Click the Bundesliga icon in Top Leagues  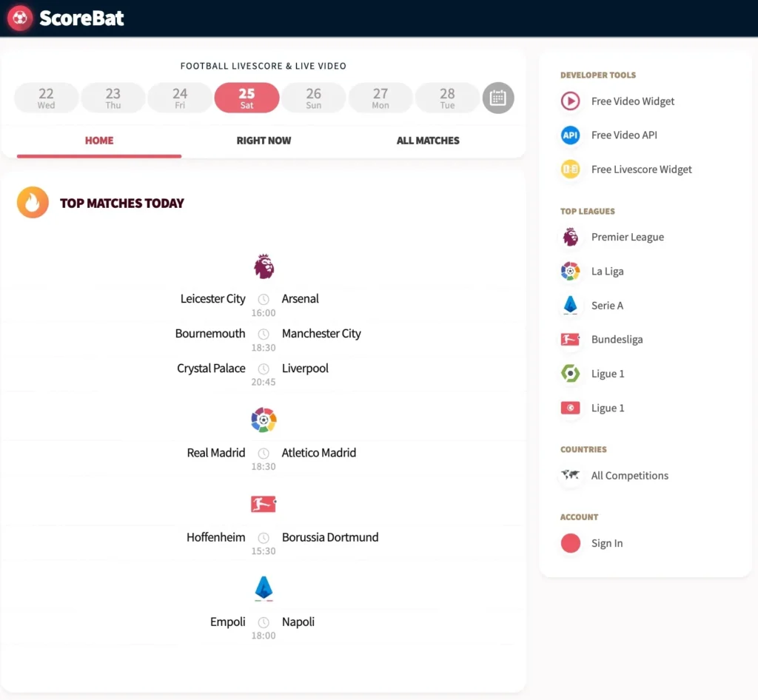coord(571,340)
